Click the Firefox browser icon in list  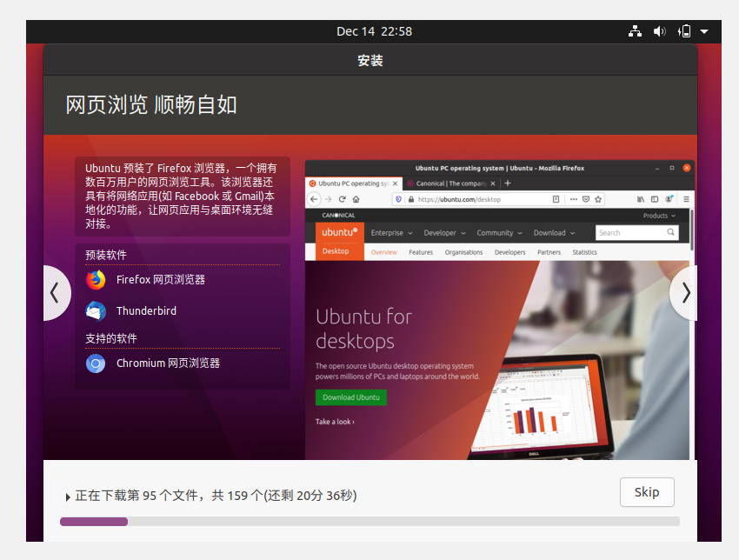[96, 279]
